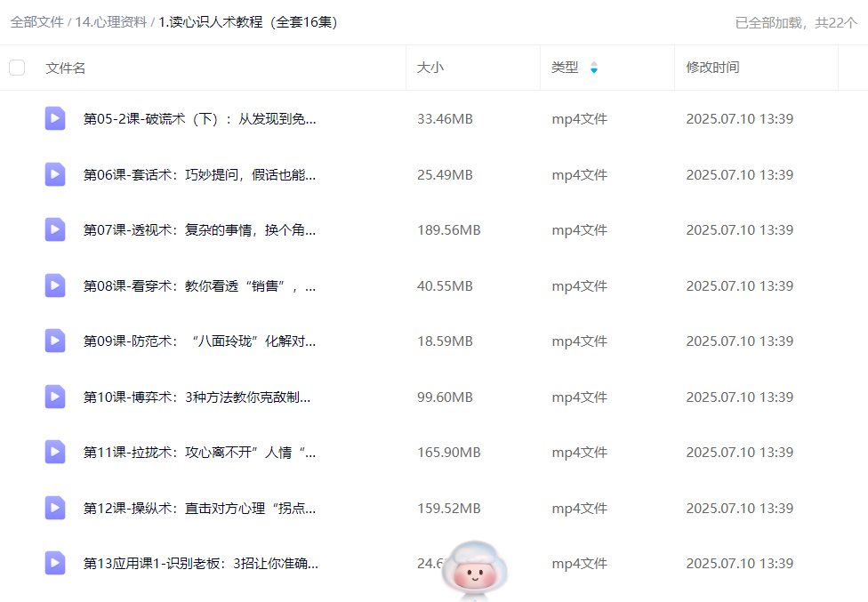
Task: Go to 全部文件 in breadcrumb
Action: pyautogui.click(x=36, y=22)
